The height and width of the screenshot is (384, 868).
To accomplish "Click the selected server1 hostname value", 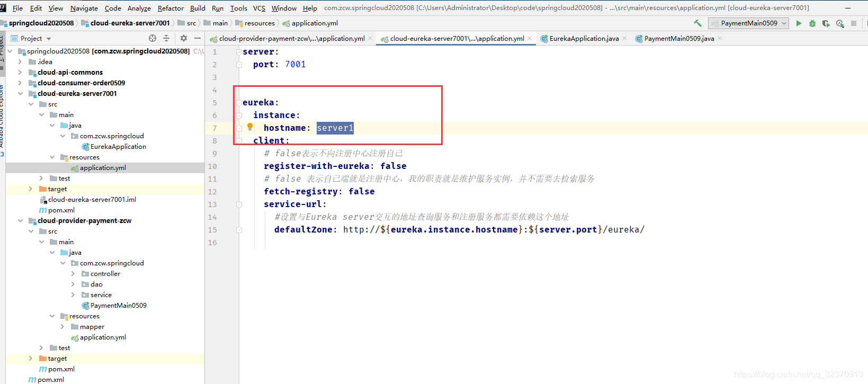I will (x=335, y=128).
